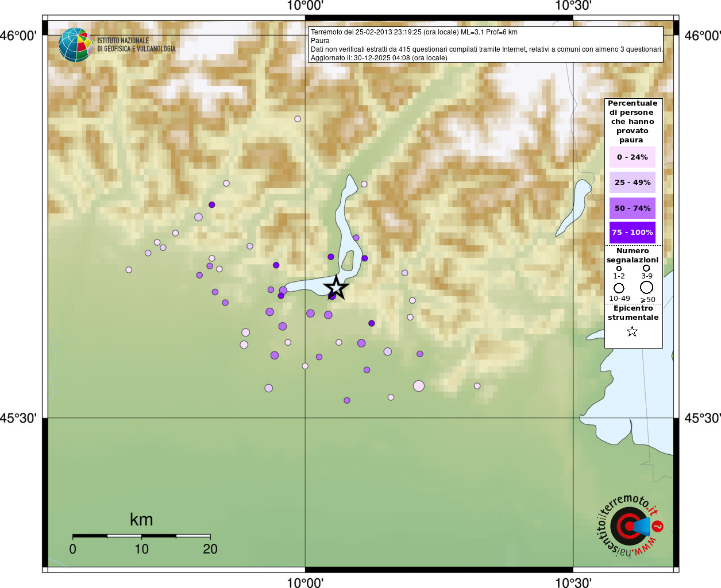The image size is (721, 588).
Task: Click the 'Paura' label in info box
Action: (x=320, y=41)
